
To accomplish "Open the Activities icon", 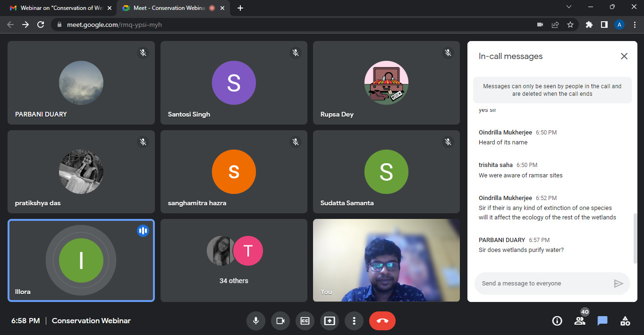I will coord(625,321).
